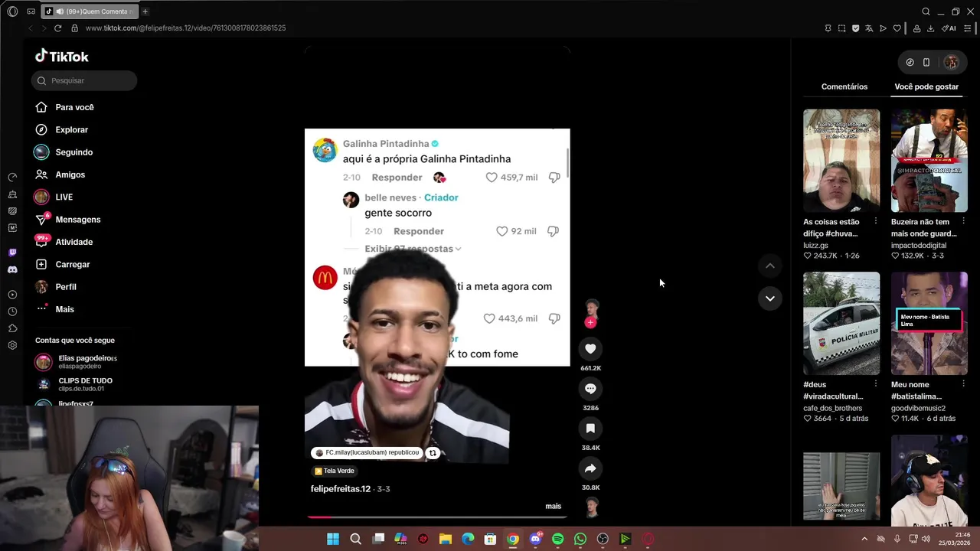
Task: Open the profile avatar menu in header pill
Action: tap(951, 63)
